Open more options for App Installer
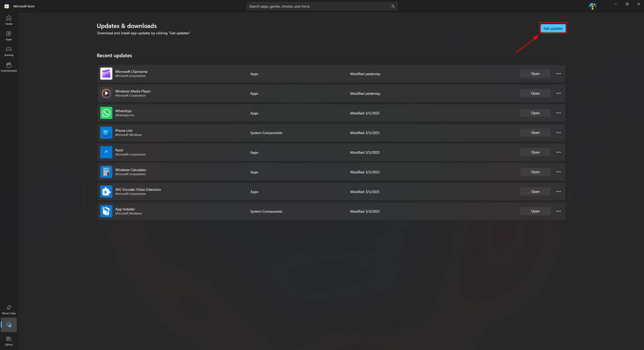Viewport: 644px width, 350px height. 558,211
